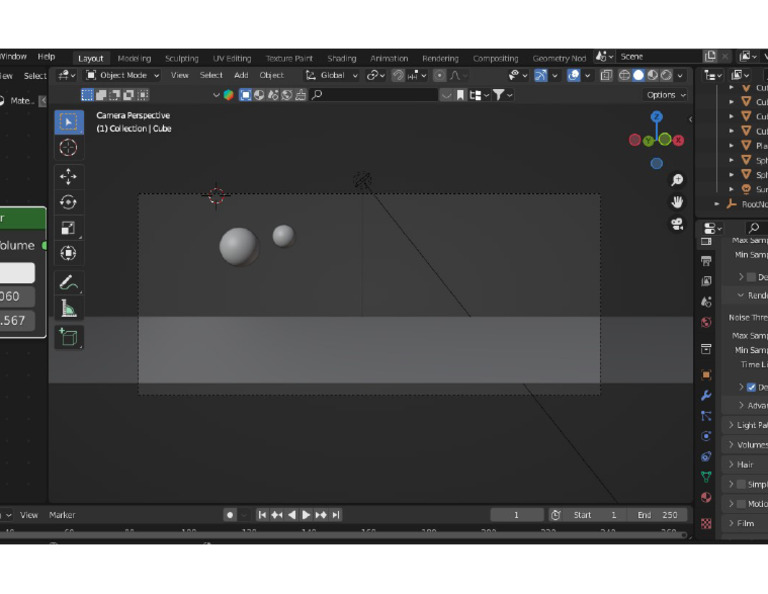Click the End frame field
This screenshot has width=768, height=594.
pos(657,515)
